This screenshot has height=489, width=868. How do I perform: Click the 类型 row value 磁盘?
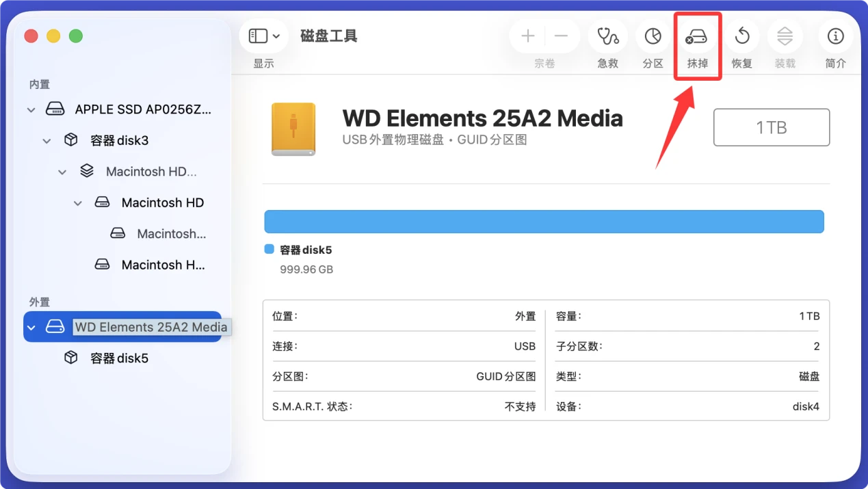coord(809,377)
